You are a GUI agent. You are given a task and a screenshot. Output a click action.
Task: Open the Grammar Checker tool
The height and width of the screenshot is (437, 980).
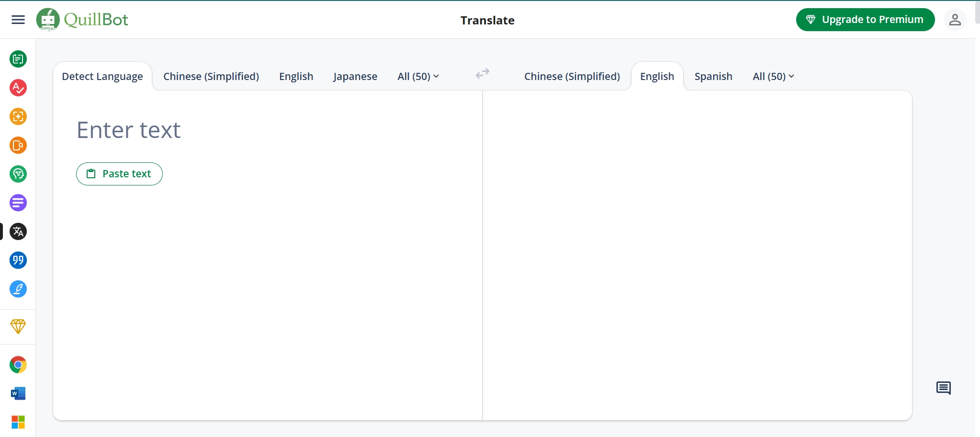(18, 88)
